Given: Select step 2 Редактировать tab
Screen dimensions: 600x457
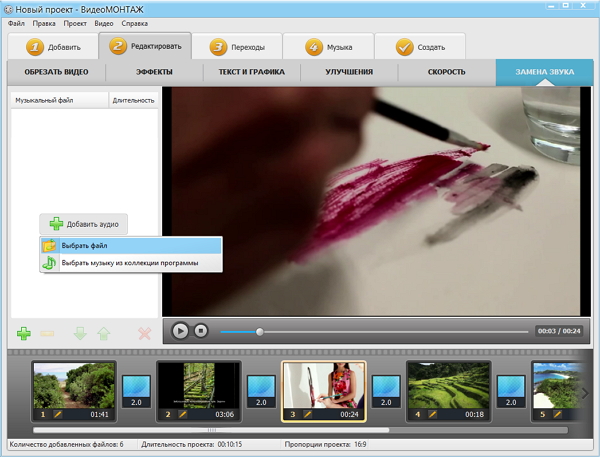Looking at the screenshot, I should pos(145,46).
